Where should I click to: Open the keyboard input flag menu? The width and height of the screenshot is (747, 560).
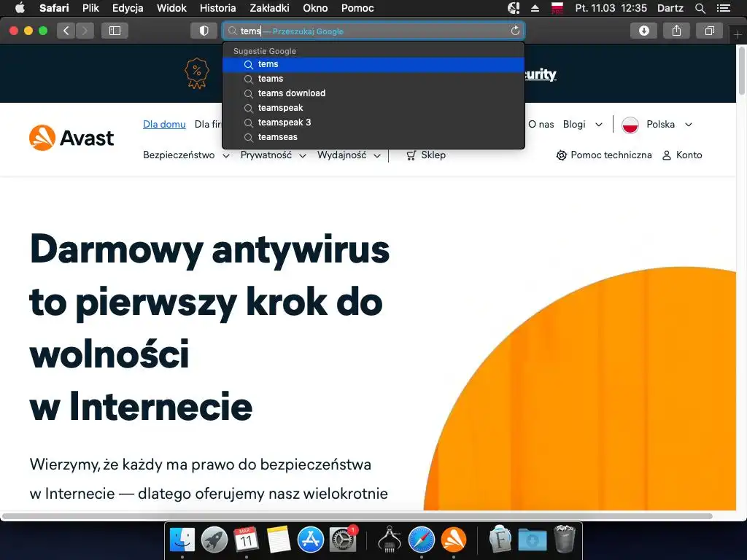tap(557, 7)
